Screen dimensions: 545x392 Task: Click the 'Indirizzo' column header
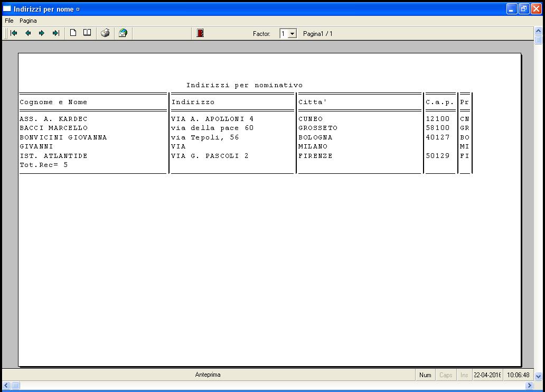tap(193, 102)
